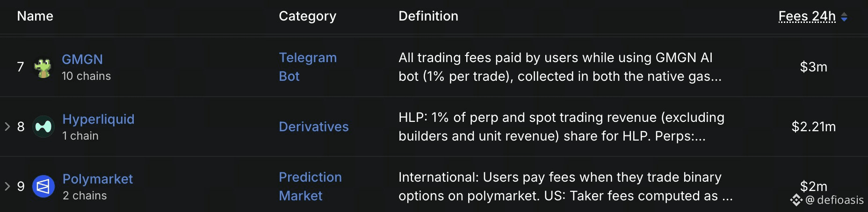The width and height of the screenshot is (868, 212).
Task: Open the GMGN protocol link
Action: pyautogui.click(x=82, y=59)
